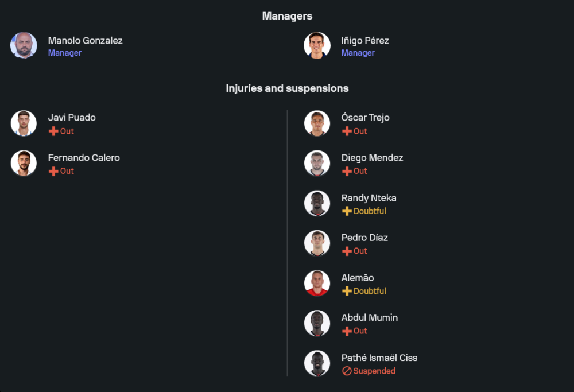Viewport: 574px width, 392px height.
Task: Click Alemão's player photo
Action: (317, 283)
